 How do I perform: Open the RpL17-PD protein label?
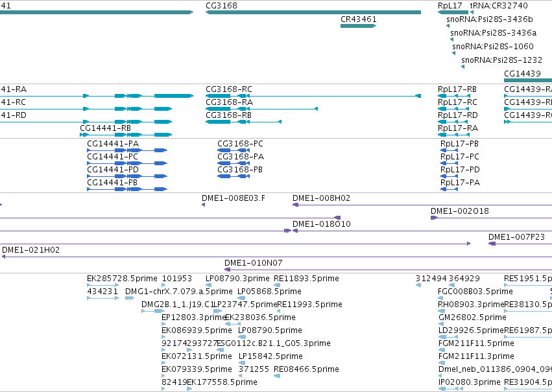tap(460, 170)
